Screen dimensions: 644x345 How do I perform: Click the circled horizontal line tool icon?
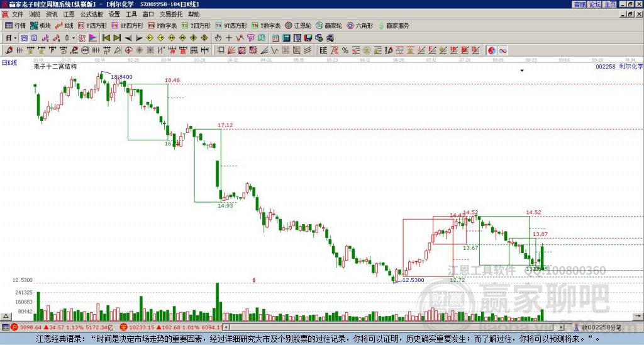click(85, 50)
